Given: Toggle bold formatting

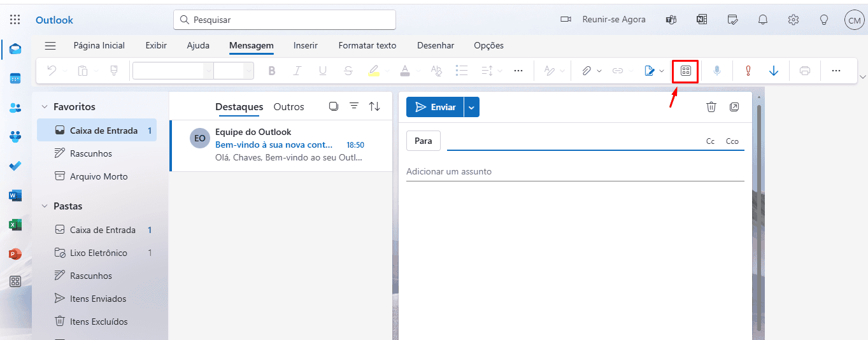Looking at the screenshot, I should [x=272, y=71].
